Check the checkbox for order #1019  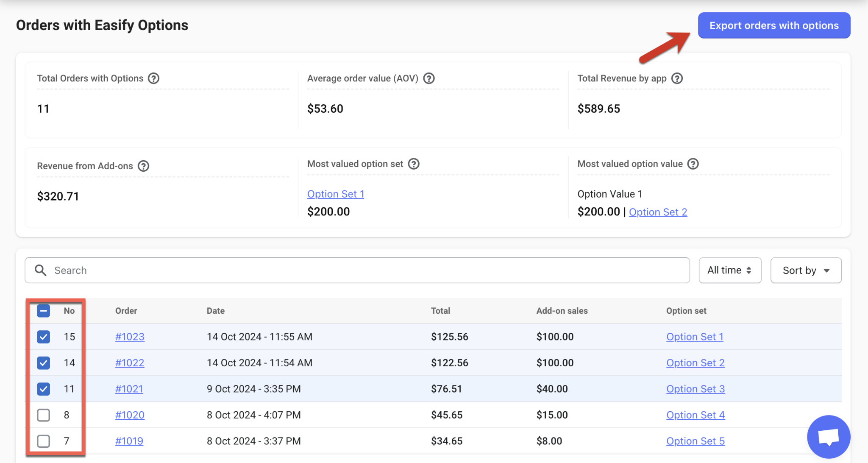tap(43, 441)
